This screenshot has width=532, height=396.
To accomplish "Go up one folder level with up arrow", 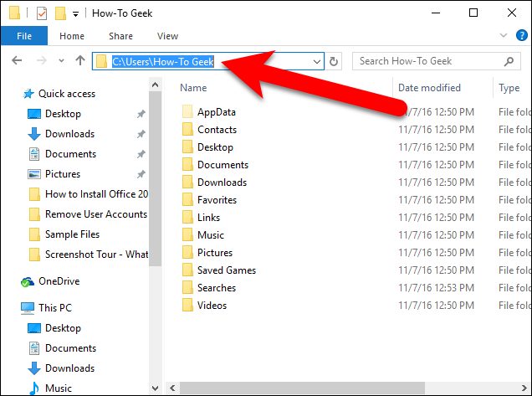I will click(80, 60).
